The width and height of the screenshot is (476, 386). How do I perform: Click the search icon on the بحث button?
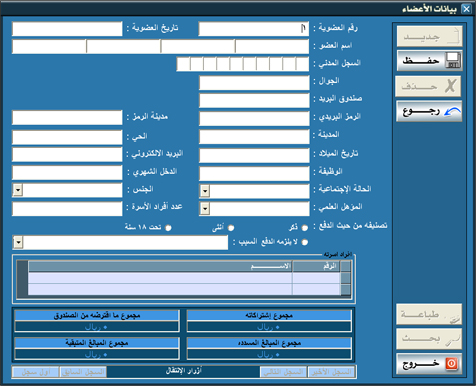[x=453, y=340]
